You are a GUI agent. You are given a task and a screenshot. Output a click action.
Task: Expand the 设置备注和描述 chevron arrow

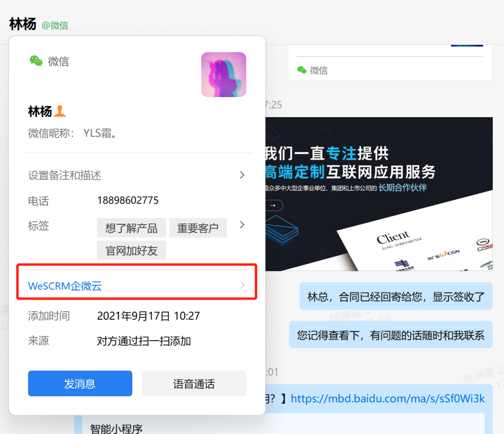(242, 175)
